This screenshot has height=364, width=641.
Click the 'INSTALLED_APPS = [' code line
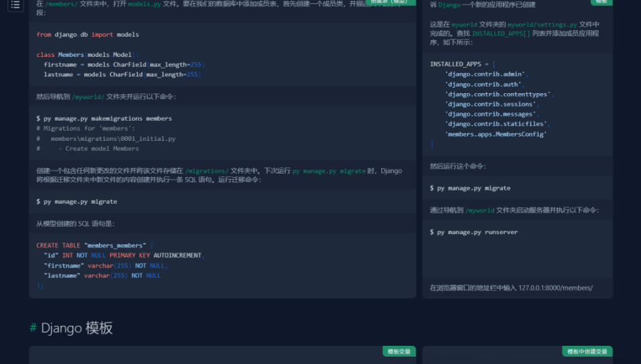click(462, 64)
